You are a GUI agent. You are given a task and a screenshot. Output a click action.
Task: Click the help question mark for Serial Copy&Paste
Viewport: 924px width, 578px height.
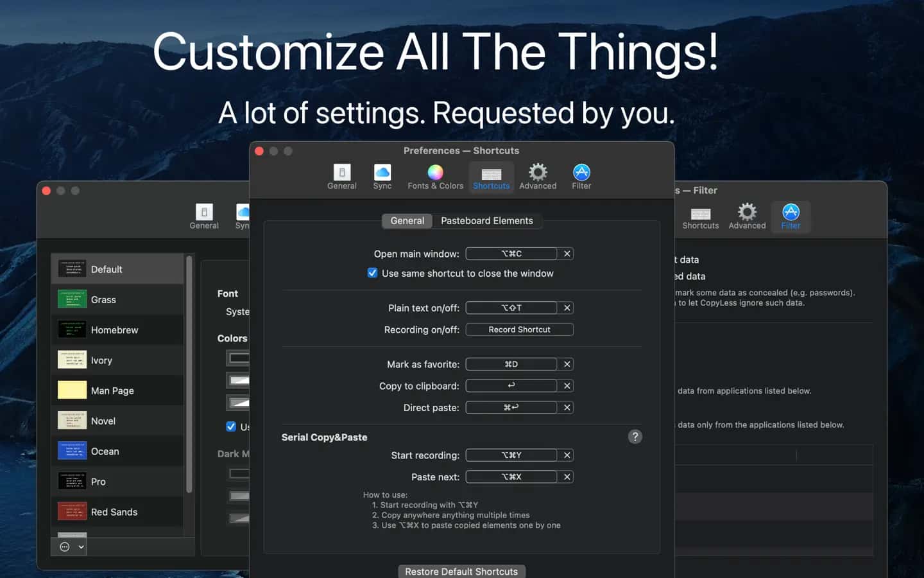coord(635,437)
